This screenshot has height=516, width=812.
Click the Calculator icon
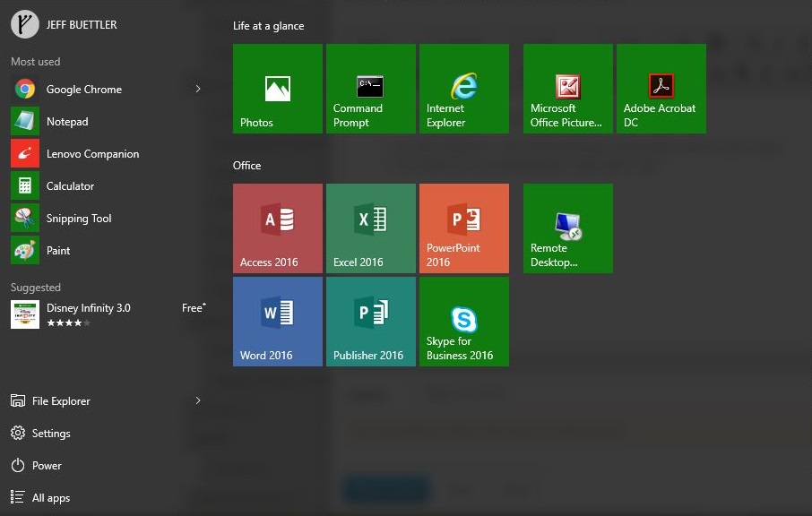coord(25,185)
